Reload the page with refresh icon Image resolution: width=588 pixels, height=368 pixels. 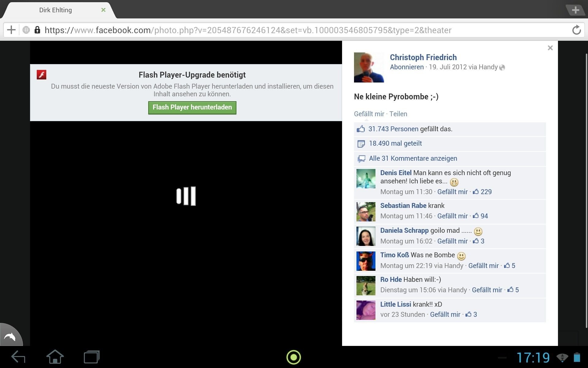(576, 30)
